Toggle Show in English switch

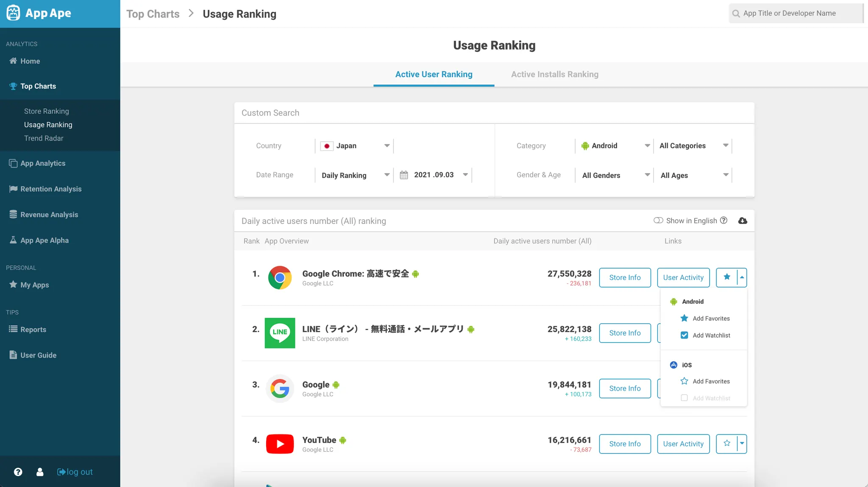(658, 220)
